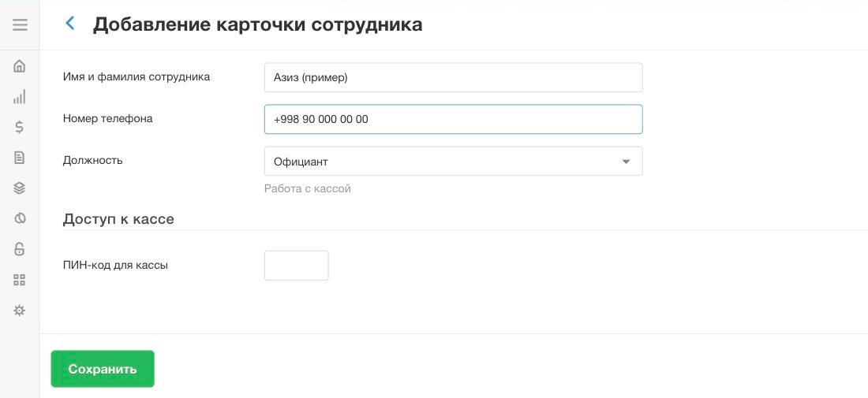Viewport: 868px width, 398px height.
Task: Select the Официант position combo box
Action: click(x=454, y=162)
